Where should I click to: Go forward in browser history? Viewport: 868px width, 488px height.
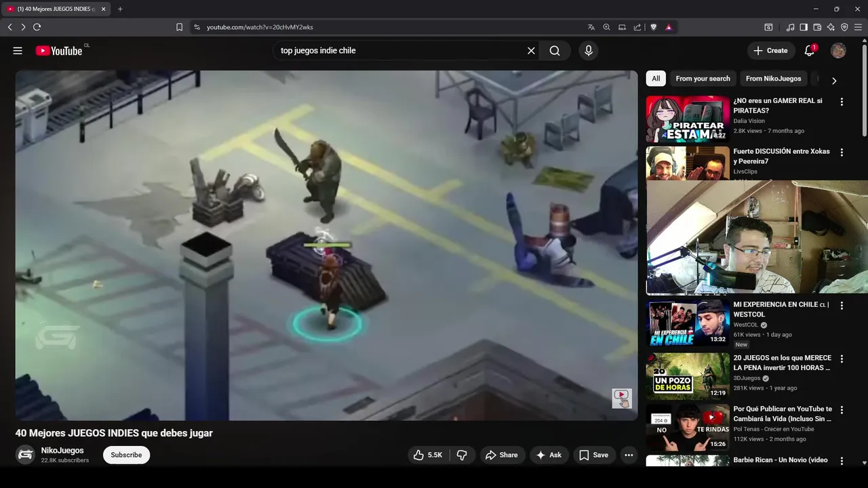point(23,27)
